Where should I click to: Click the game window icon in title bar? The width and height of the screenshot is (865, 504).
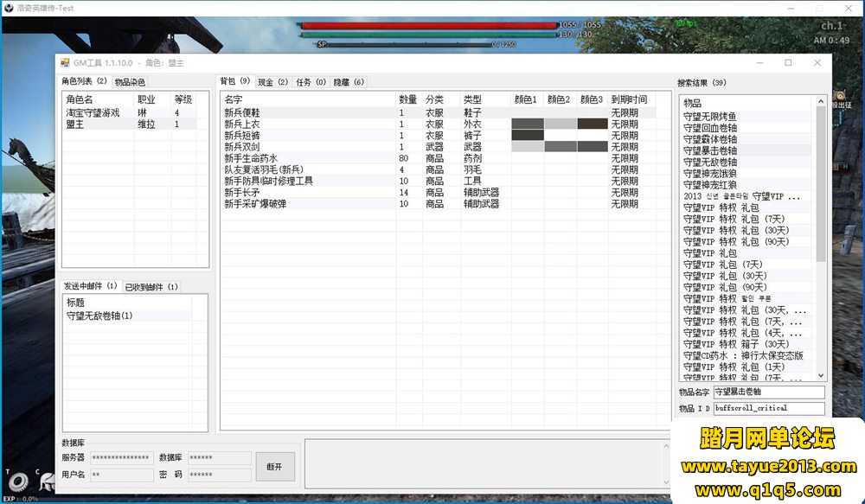point(9,7)
